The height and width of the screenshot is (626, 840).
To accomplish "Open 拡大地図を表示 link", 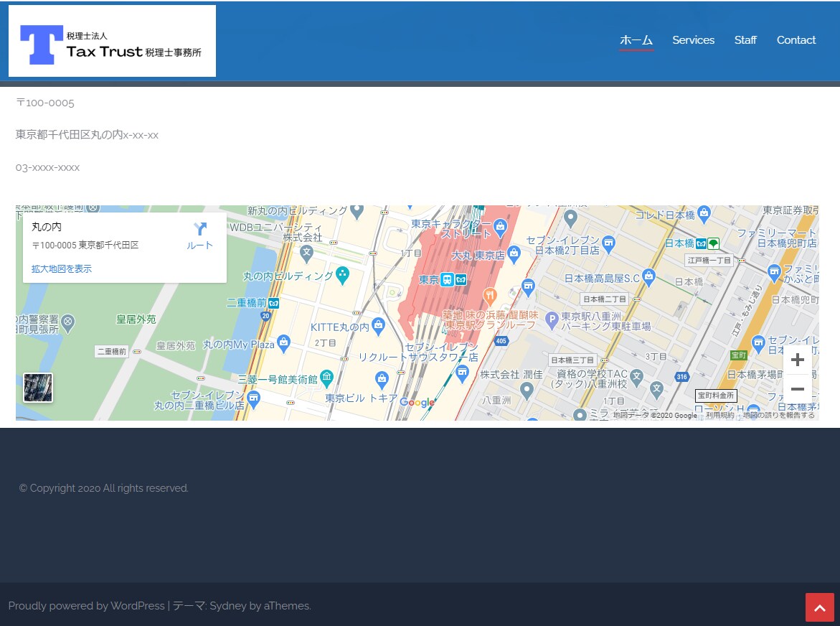I will coord(62,268).
